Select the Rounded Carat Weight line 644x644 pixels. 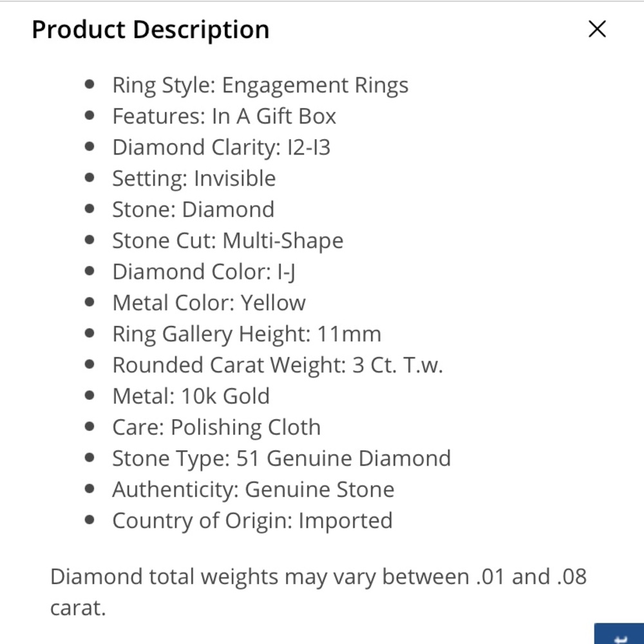278,365
